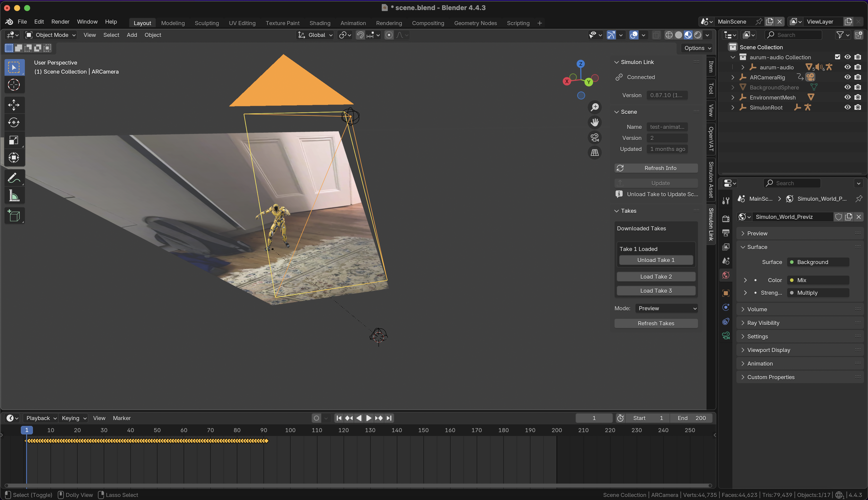Image resolution: width=868 pixels, height=500 pixels.
Task: Select the Measure tool
Action: (14, 196)
